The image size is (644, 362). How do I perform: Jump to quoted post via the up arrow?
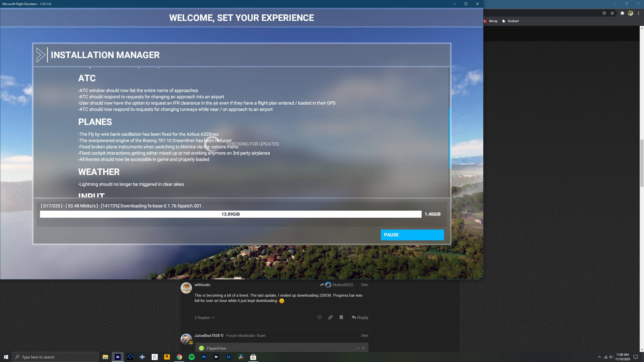[363, 348]
